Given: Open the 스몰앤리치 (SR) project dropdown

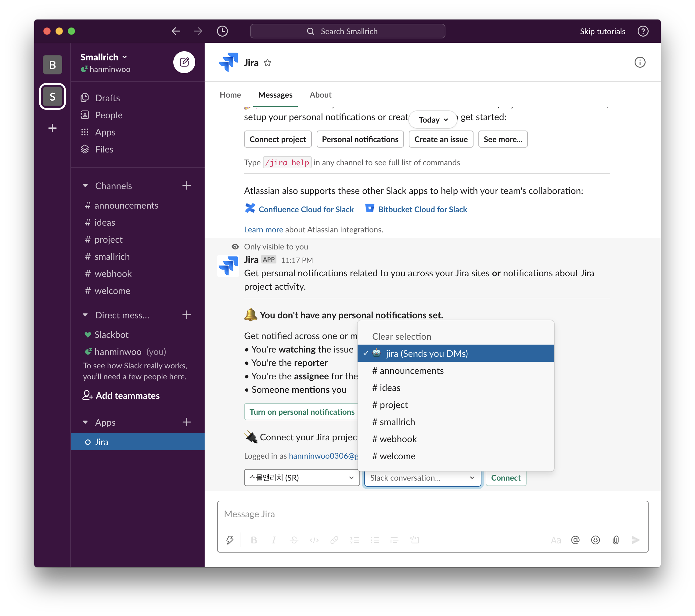Looking at the screenshot, I should click(302, 478).
